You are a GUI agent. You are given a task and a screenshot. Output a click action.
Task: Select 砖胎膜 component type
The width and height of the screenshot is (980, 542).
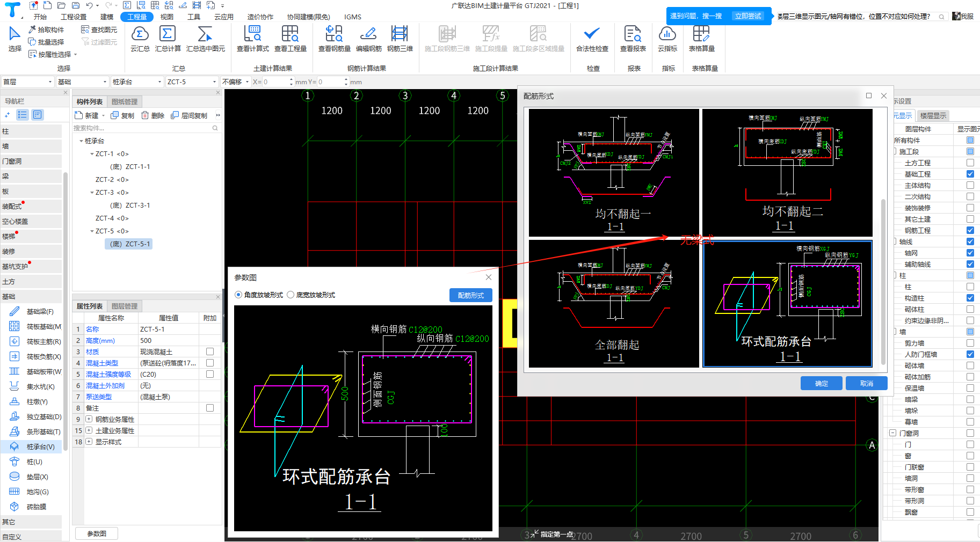click(28, 507)
